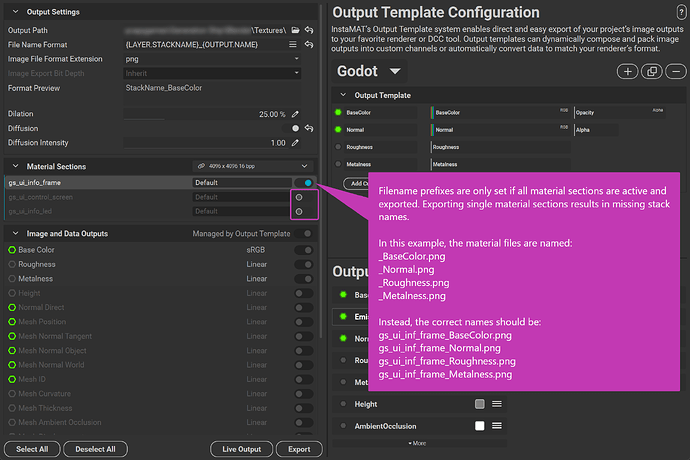Click the Export button

click(x=299, y=449)
